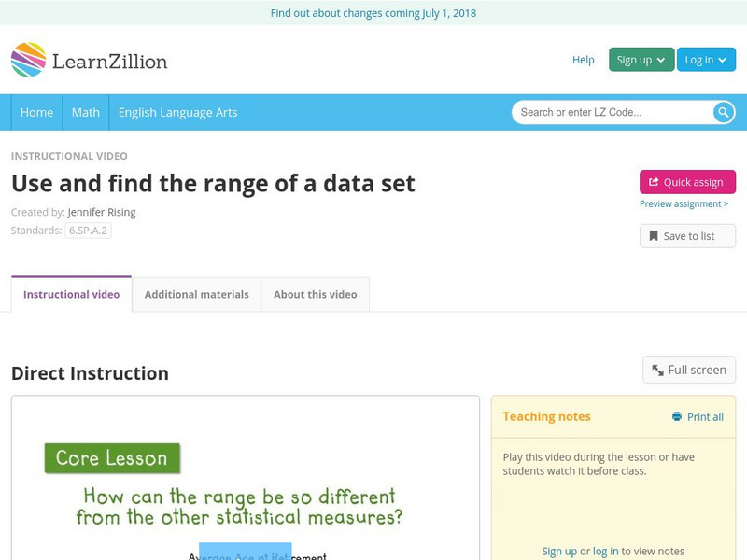Click the Full screen expand icon

(657, 371)
